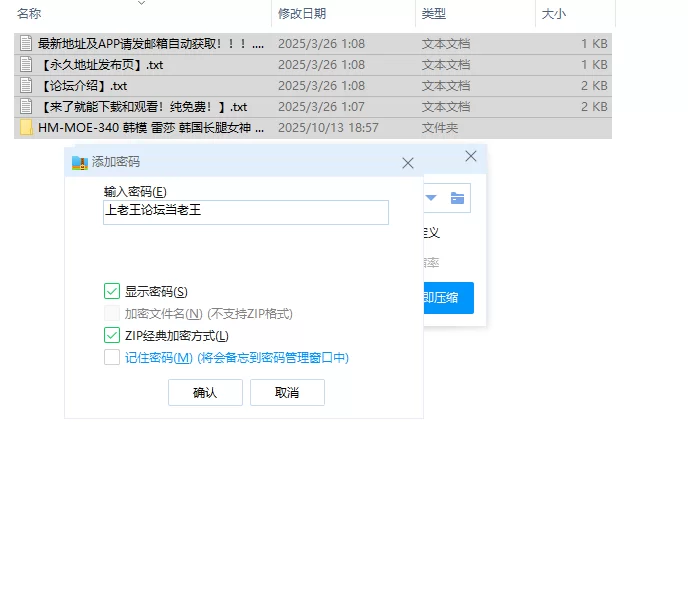Viewport: 688px width, 615px height.
Task: Close the 添加密码 dialog
Action: tap(407, 163)
